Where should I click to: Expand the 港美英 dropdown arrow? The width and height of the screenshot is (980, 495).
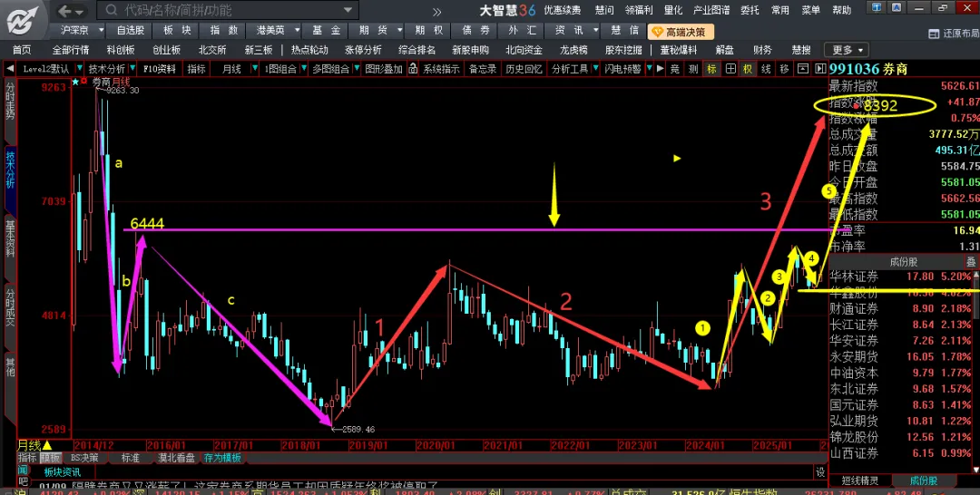[x=297, y=30]
